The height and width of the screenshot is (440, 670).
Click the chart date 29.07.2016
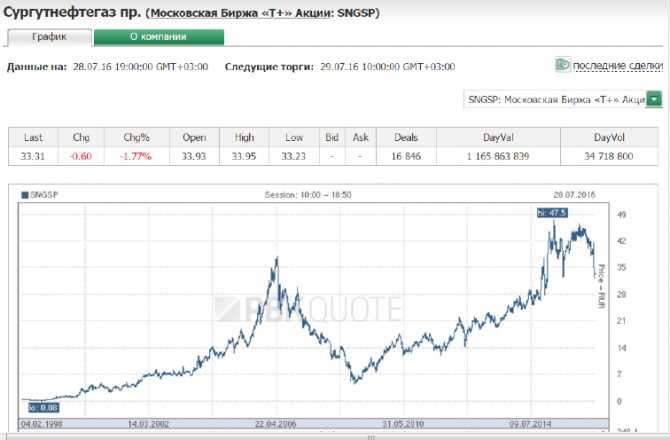pyautogui.click(x=574, y=195)
